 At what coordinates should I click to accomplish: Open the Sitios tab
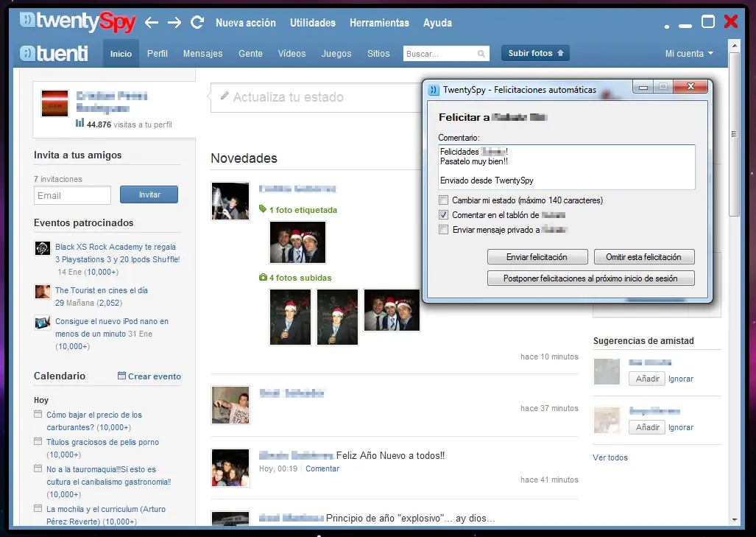(x=378, y=54)
